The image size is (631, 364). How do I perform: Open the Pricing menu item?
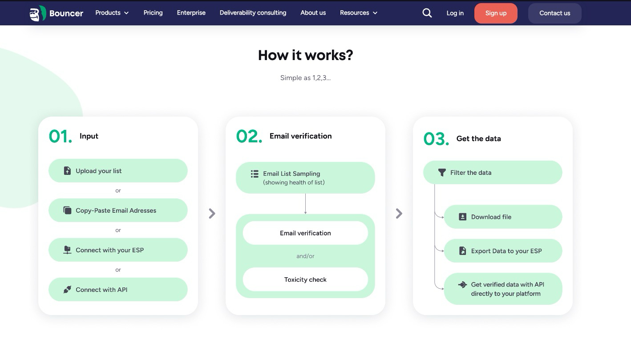click(153, 13)
